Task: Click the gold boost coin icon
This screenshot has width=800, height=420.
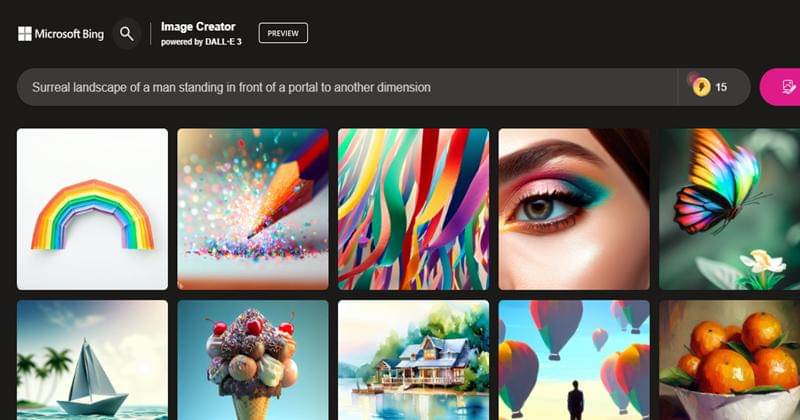Action: (701, 86)
